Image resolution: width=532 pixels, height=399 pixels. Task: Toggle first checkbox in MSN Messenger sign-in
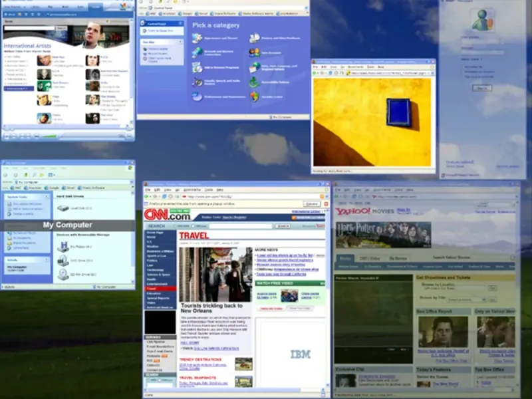coord(463,67)
